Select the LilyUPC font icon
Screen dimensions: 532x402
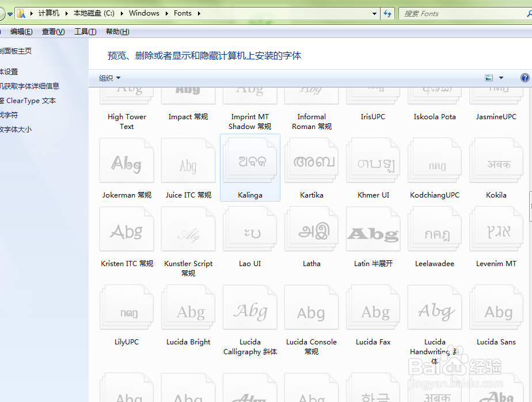tap(127, 308)
